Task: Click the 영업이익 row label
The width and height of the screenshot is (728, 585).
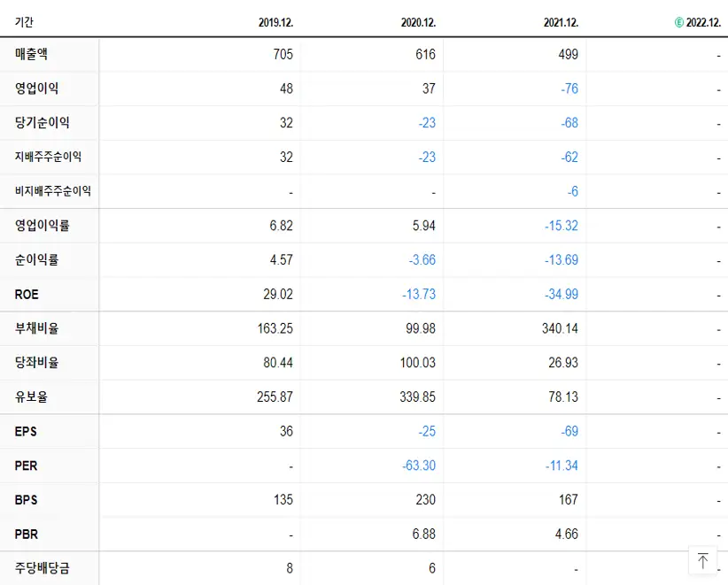Action: point(36,89)
